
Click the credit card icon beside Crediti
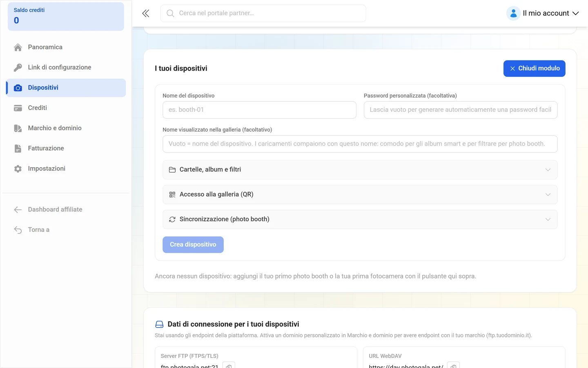click(x=18, y=108)
